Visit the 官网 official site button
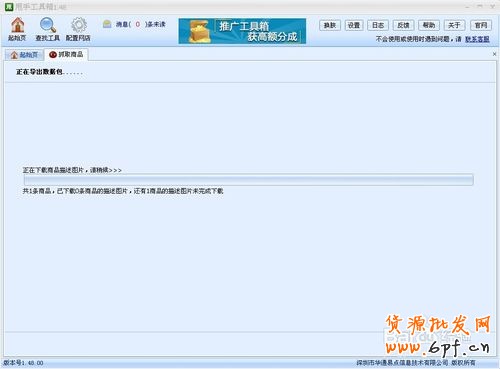The width and height of the screenshot is (500, 369). tap(481, 25)
